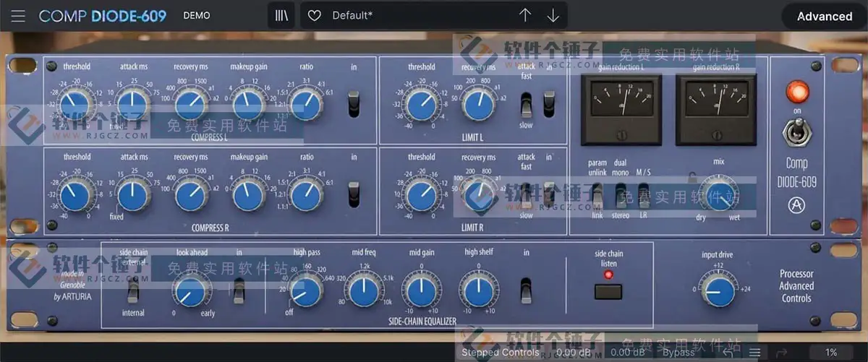Open the hamburger main menu
The image size is (868, 362).
17,16
